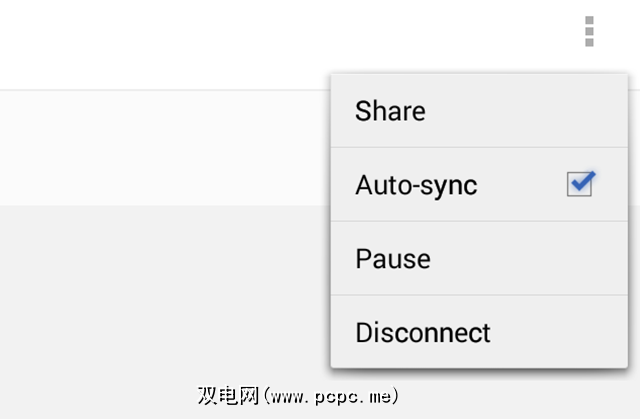Screen dimensions: 640x419
Task: Select the Pause menu item
Action: pos(393,259)
